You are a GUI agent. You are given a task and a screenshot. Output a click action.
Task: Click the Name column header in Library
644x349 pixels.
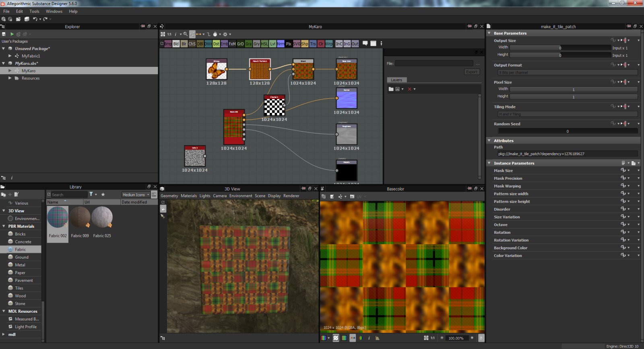64,202
